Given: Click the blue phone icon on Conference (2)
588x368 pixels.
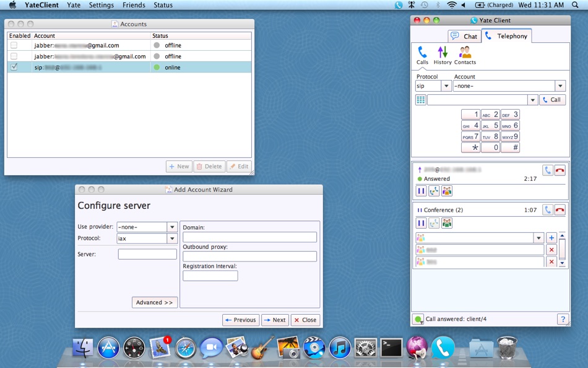Looking at the screenshot, I should [x=548, y=210].
